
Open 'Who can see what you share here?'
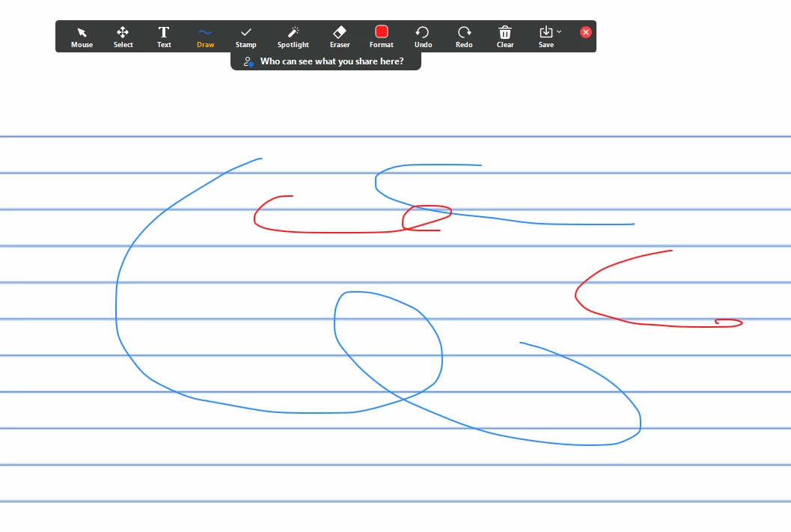(x=326, y=61)
